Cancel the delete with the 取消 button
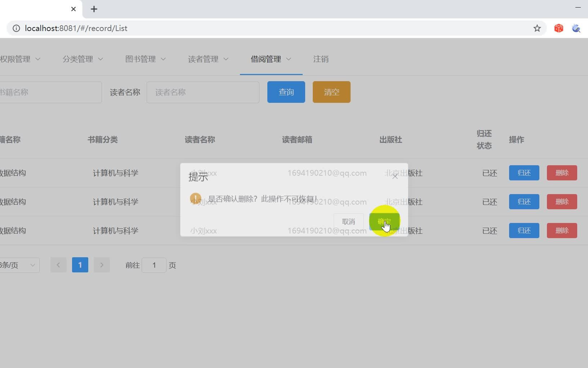The height and width of the screenshot is (368, 588). (x=348, y=221)
